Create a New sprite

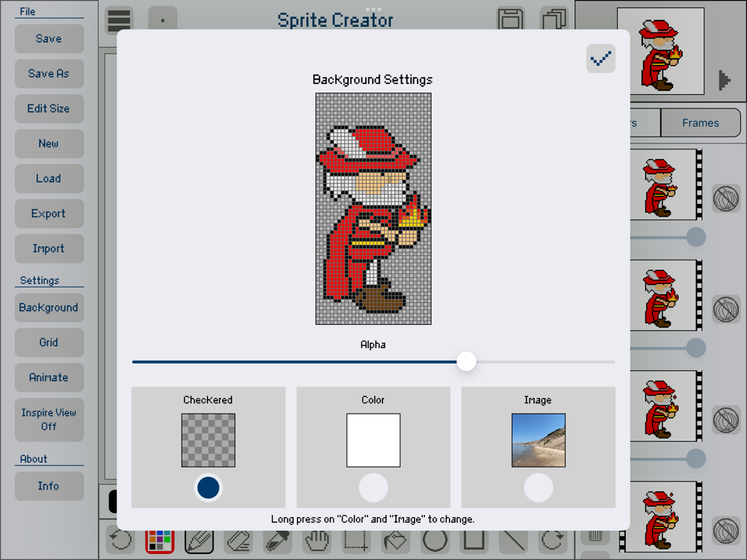click(49, 143)
